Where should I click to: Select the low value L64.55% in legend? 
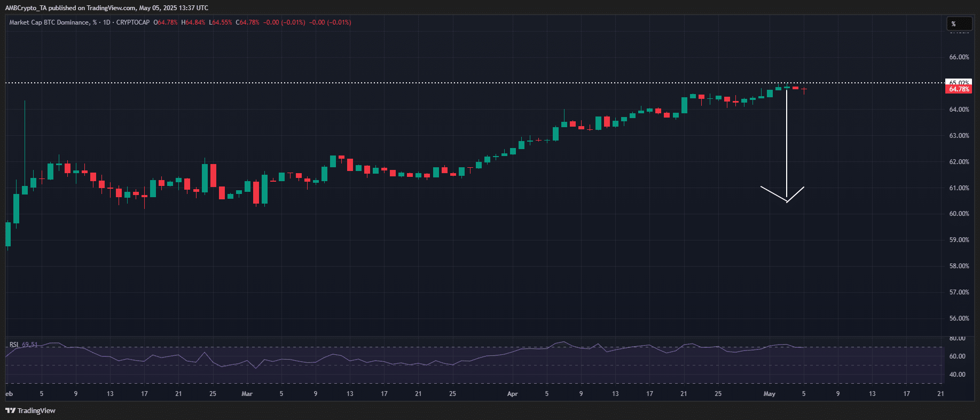[x=221, y=22]
